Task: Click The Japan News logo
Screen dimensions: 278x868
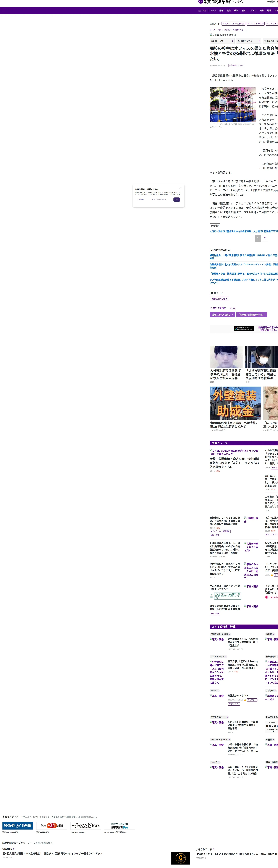Action: click(x=86, y=826)
